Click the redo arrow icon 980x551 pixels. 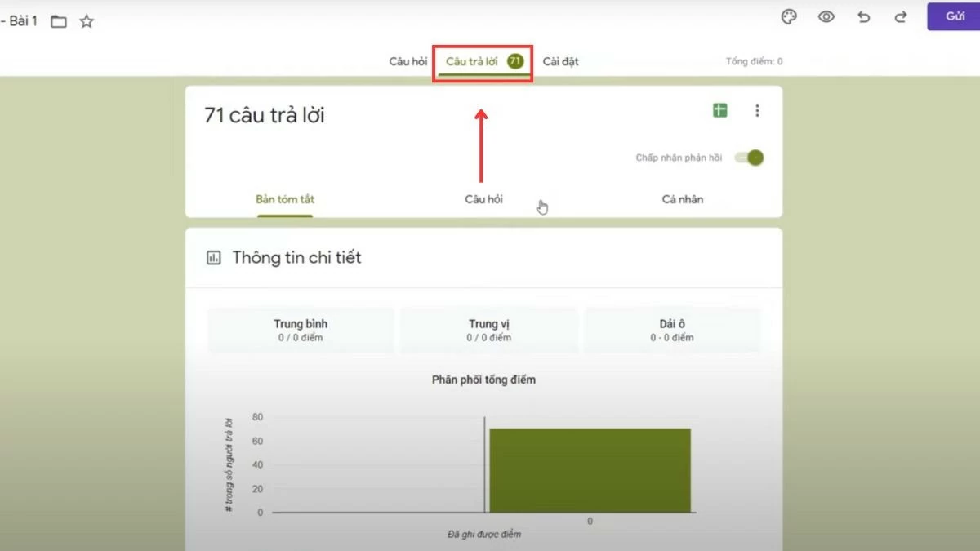(x=900, y=16)
